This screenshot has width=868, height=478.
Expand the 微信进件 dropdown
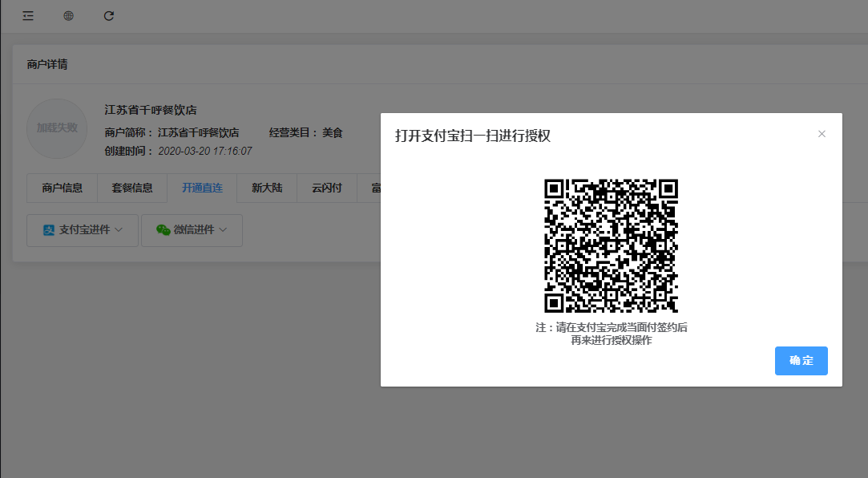tap(192, 230)
